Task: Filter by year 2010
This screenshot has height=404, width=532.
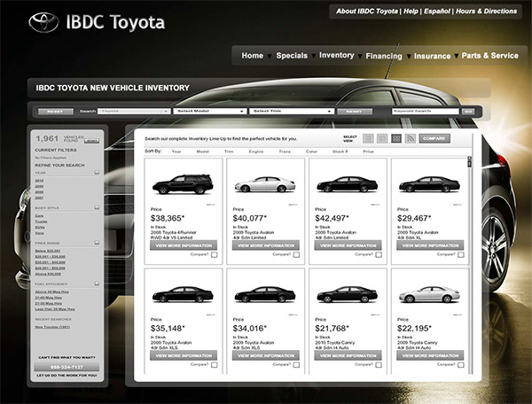Action: point(39,181)
